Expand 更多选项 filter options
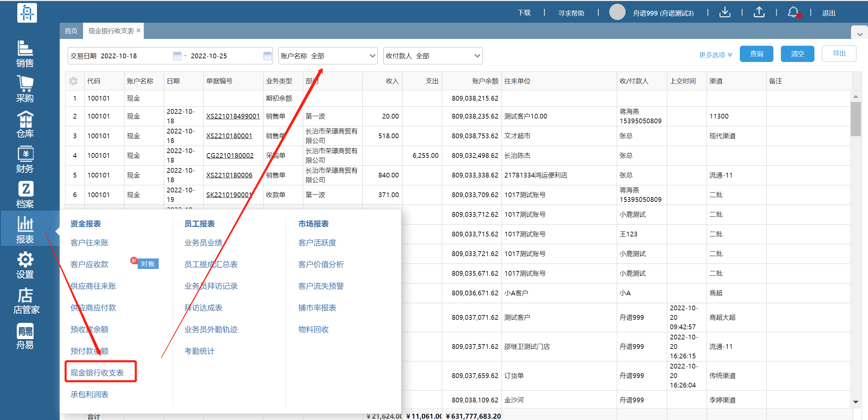Screen dimensions: 868x420 coord(715,55)
